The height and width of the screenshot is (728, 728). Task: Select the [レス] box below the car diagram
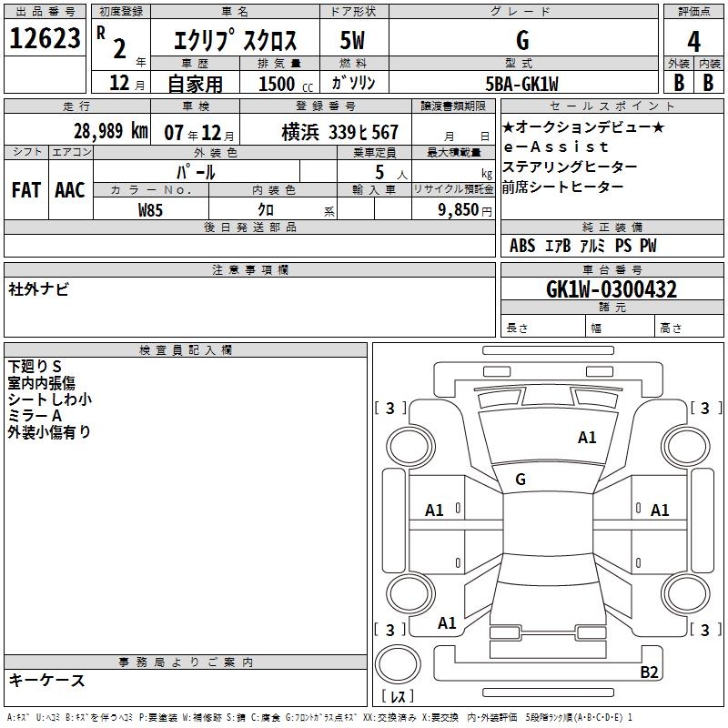point(398,697)
